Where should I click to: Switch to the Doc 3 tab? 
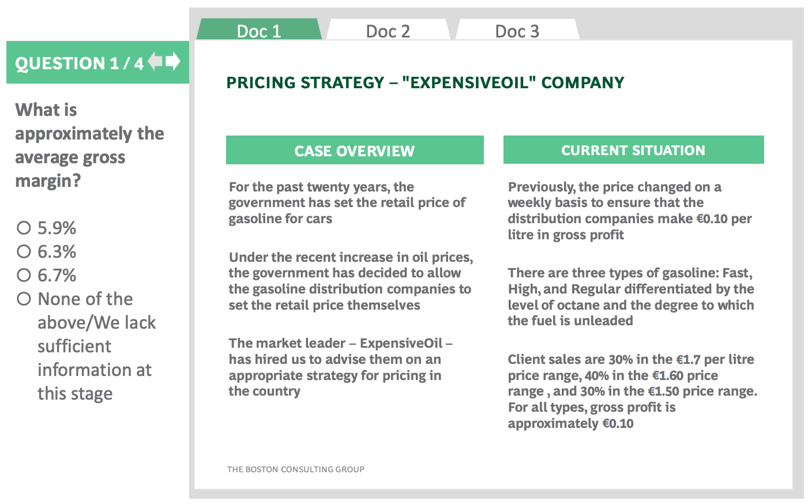[x=517, y=29]
